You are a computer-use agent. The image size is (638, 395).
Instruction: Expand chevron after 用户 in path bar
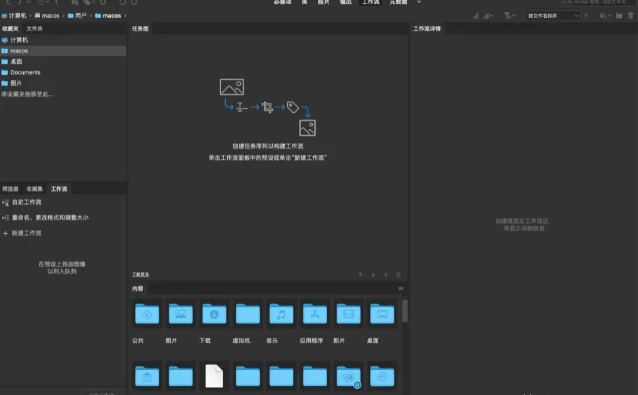(91, 15)
